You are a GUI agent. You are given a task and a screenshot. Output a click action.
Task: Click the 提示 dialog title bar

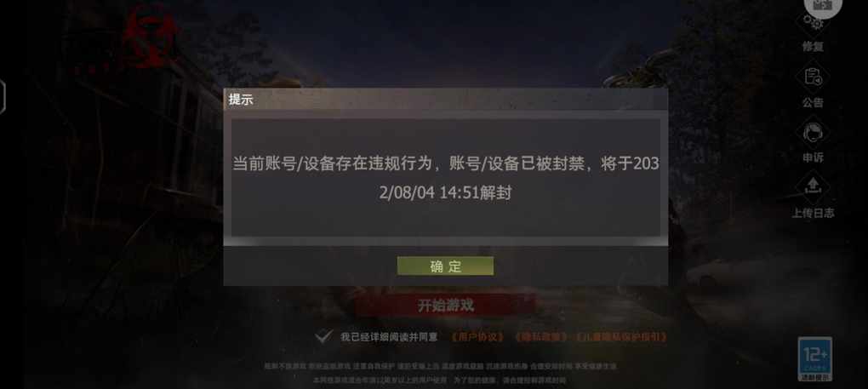point(446,100)
